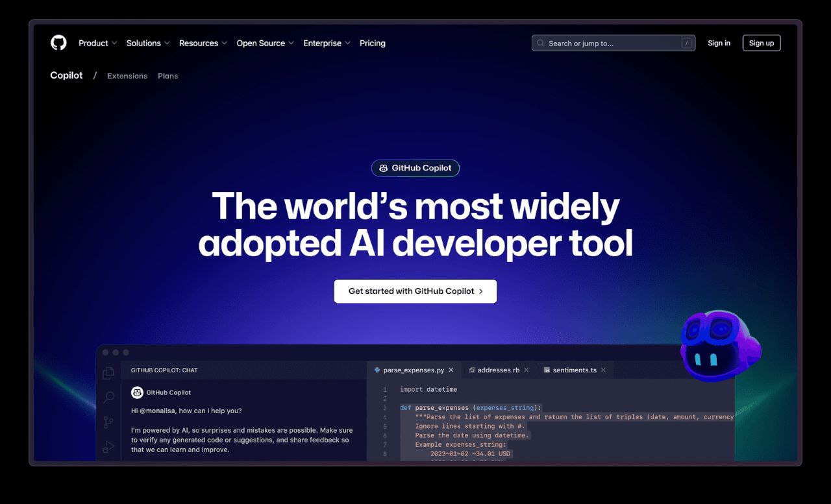Screen dimensions: 831x504
Task: Click the Python file icon on parse_expenses.py
Action: pos(377,370)
